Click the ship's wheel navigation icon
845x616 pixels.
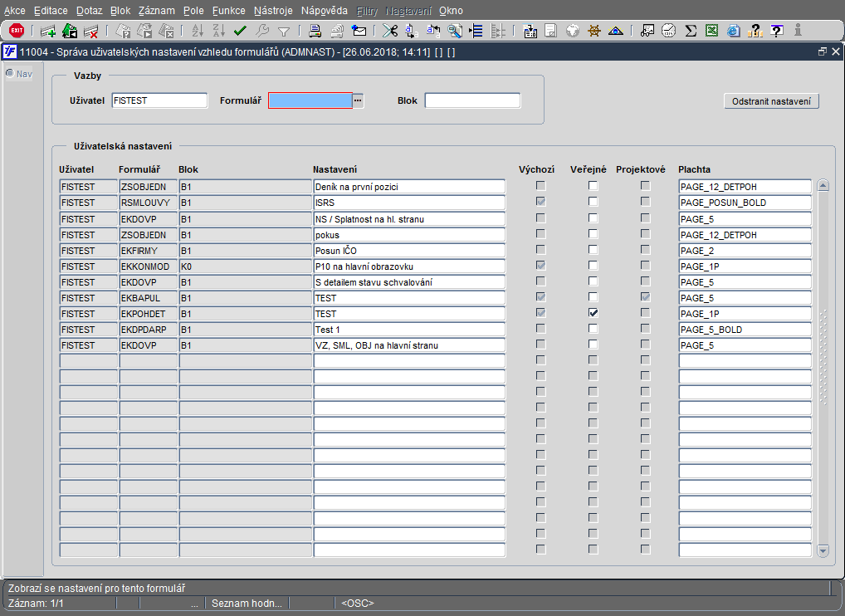594,32
